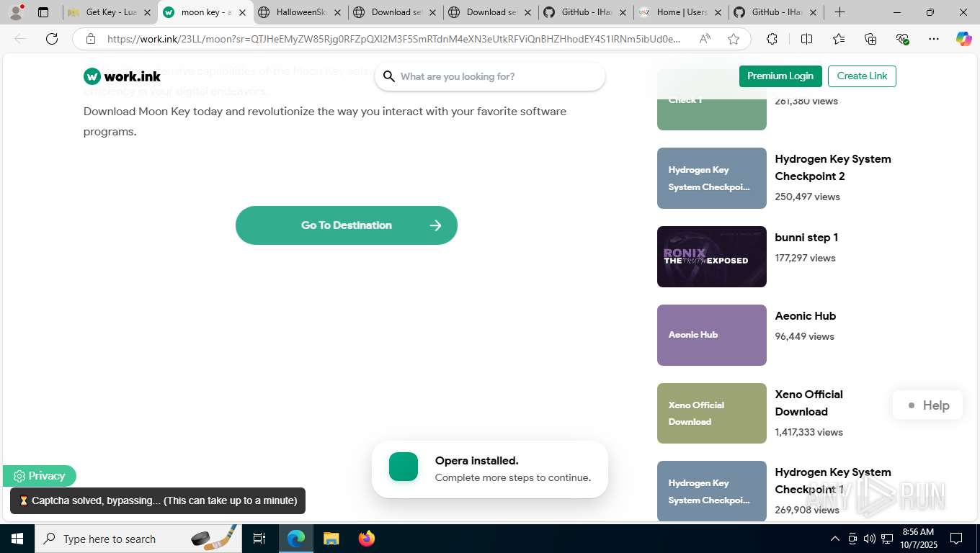The width and height of the screenshot is (980, 553).
Task: Click 'Xeno Official Download' title link
Action: (808, 403)
